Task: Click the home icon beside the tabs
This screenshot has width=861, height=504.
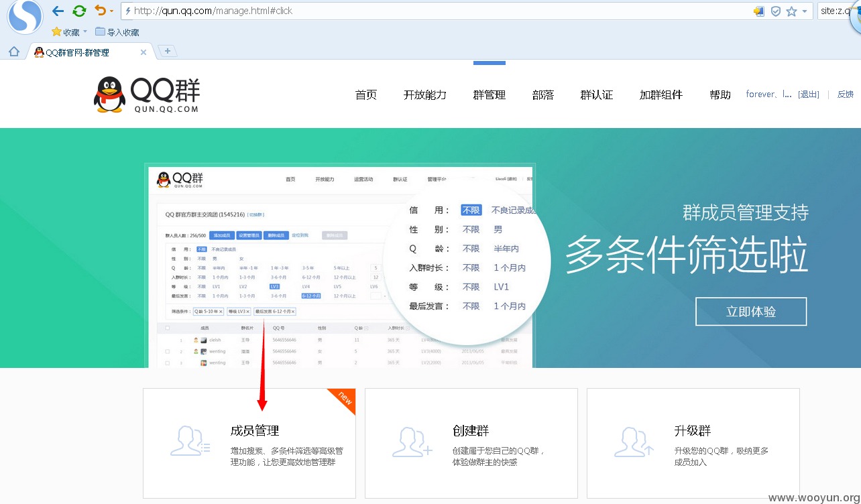Action: 13,52
